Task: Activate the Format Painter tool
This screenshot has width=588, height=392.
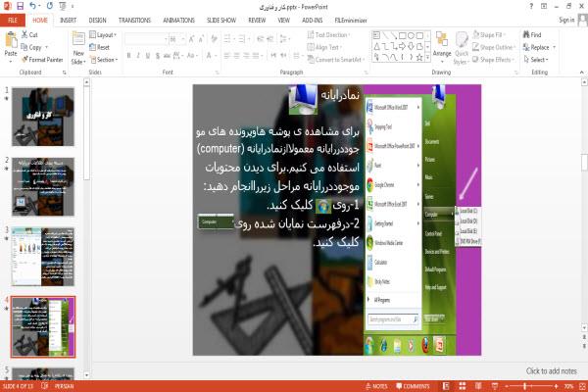Action: pos(42,60)
